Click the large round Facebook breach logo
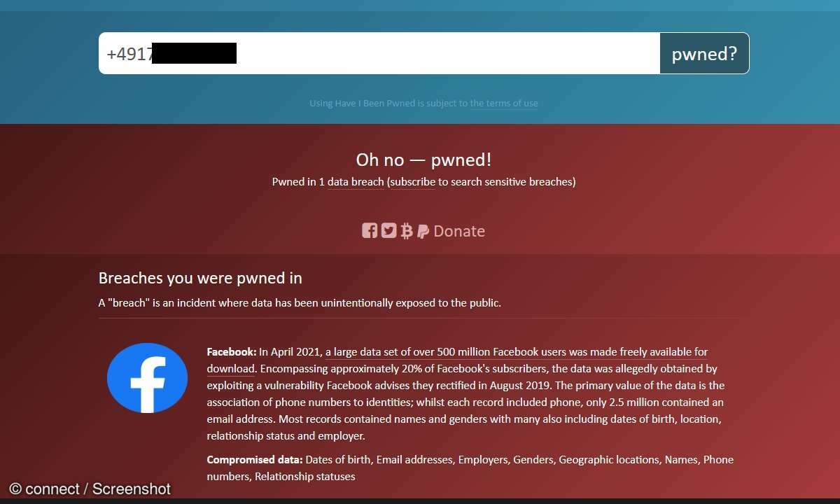The image size is (840, 504). click(x=147, y=378)
